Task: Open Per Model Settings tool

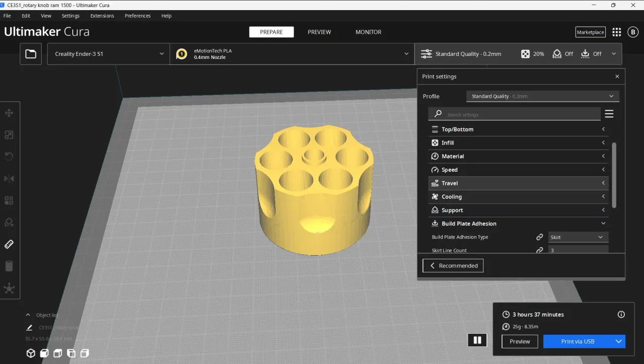Action: point(9,200)
